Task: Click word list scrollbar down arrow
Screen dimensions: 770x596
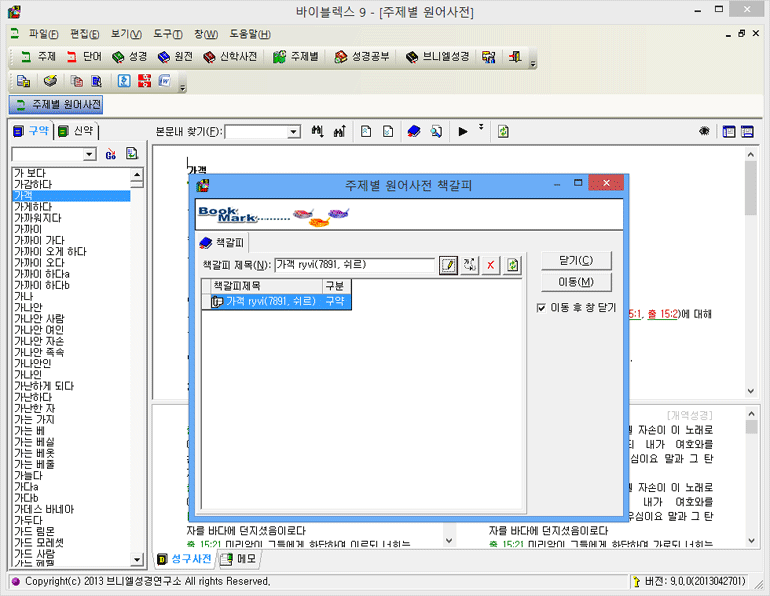Action: click(x=137, y=559)
